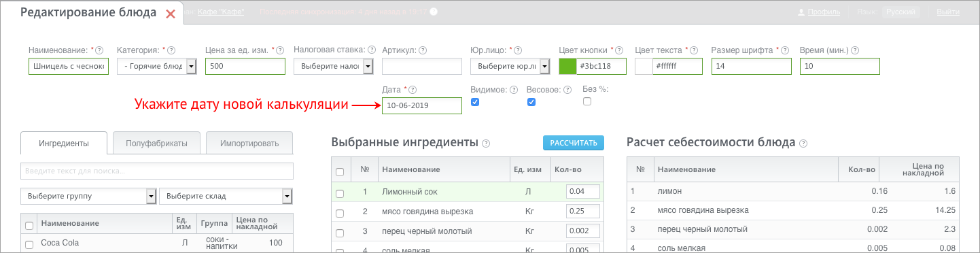Open help icon next to Размер шрифта
Image resolution: width=980 pixels, height=253 pixels.
(785, 50)
